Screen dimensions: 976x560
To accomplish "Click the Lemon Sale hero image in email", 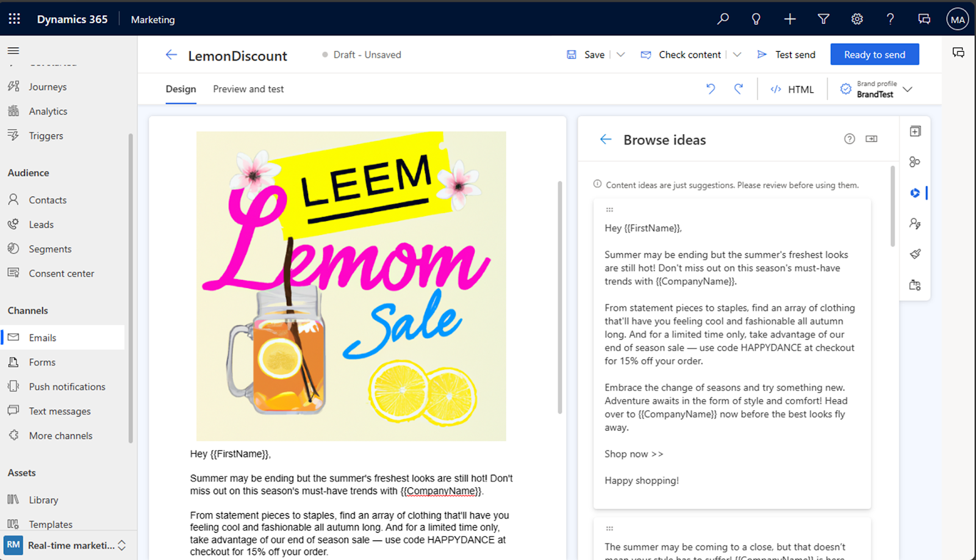I will pos(351,286).
